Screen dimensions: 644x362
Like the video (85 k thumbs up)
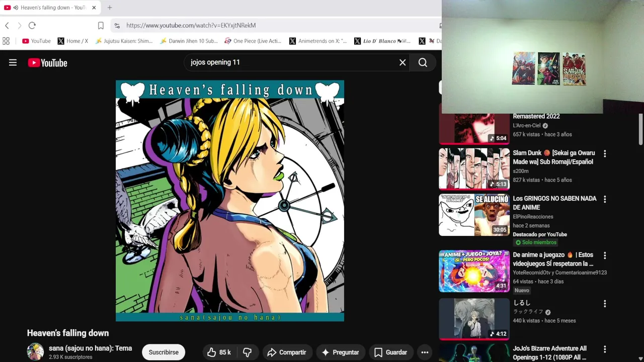(x=219, y=352)
